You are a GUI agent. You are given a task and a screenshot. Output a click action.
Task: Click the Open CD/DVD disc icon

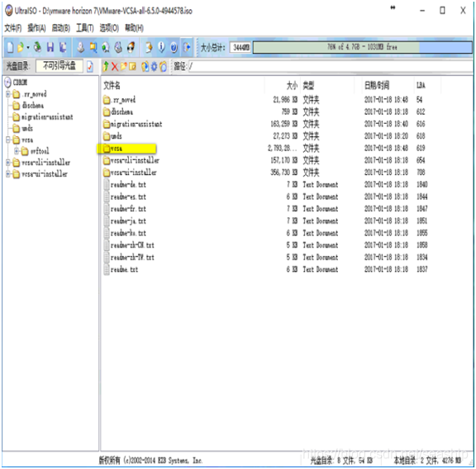[x=38, y=47]
